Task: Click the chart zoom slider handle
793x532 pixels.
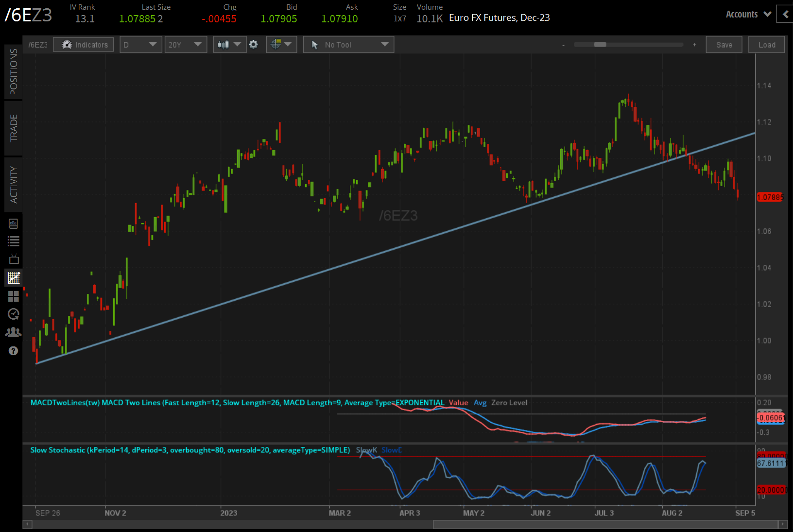Action: (x=600, y=45)
